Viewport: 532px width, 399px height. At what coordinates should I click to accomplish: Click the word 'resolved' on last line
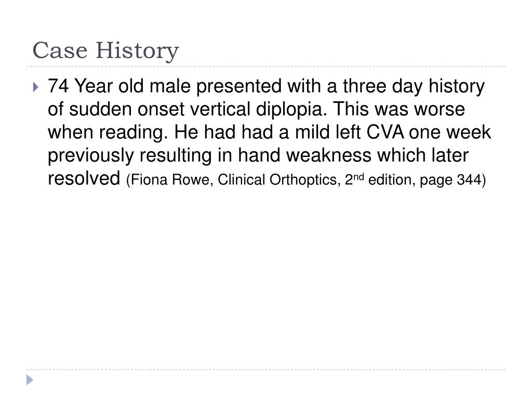tap(84, 178)
